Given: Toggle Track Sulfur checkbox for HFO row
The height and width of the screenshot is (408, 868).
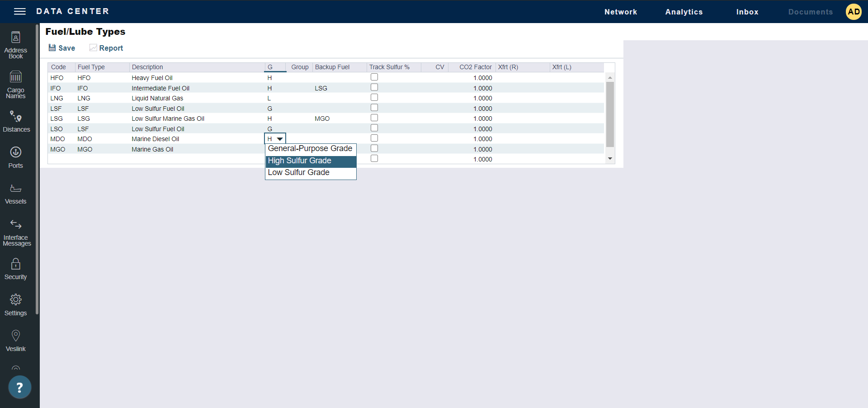Looking at the screenshot, I should point(374,77).
